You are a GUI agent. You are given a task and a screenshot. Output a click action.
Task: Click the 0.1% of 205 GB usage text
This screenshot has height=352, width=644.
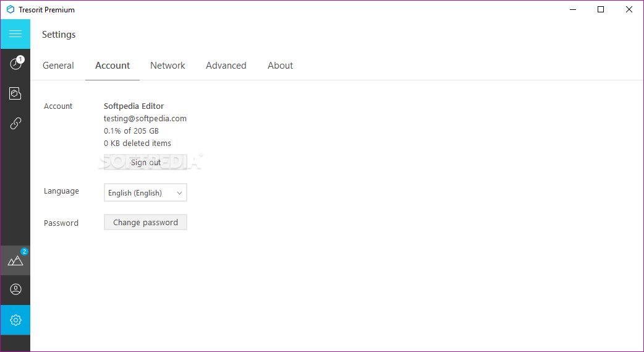131,131
